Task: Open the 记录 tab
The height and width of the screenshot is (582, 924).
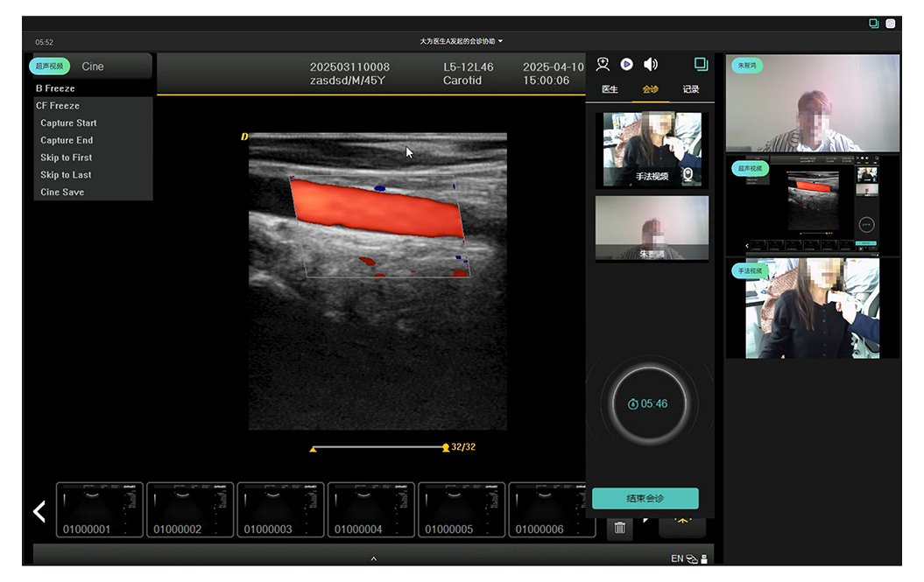Action: click(x=691, y=89)
